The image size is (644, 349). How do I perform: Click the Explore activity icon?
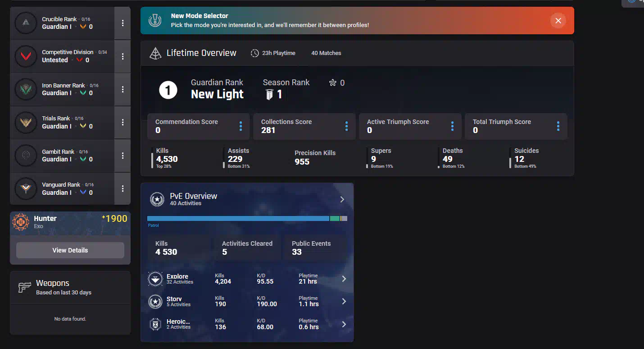tap(155, 279)
